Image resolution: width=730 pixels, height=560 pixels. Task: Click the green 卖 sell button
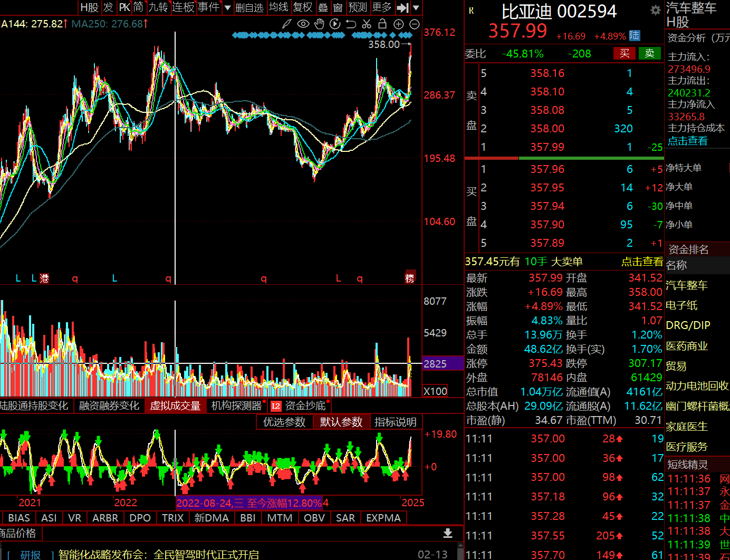tap(650, 53)
